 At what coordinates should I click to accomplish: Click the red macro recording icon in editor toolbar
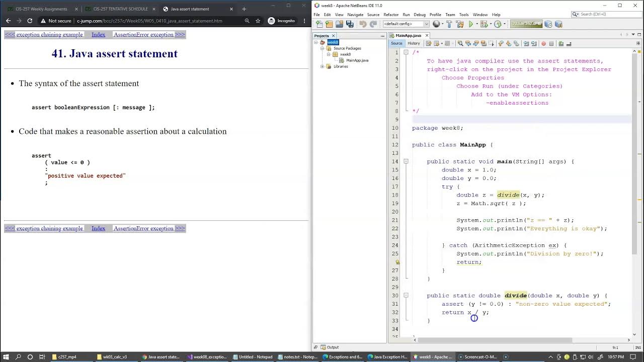pyautogui.click(x=543, y=44)
